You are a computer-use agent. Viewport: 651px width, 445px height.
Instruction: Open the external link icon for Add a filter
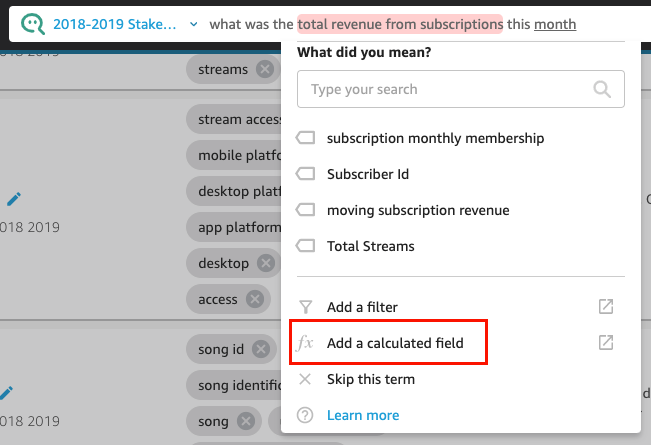[606, 307]
